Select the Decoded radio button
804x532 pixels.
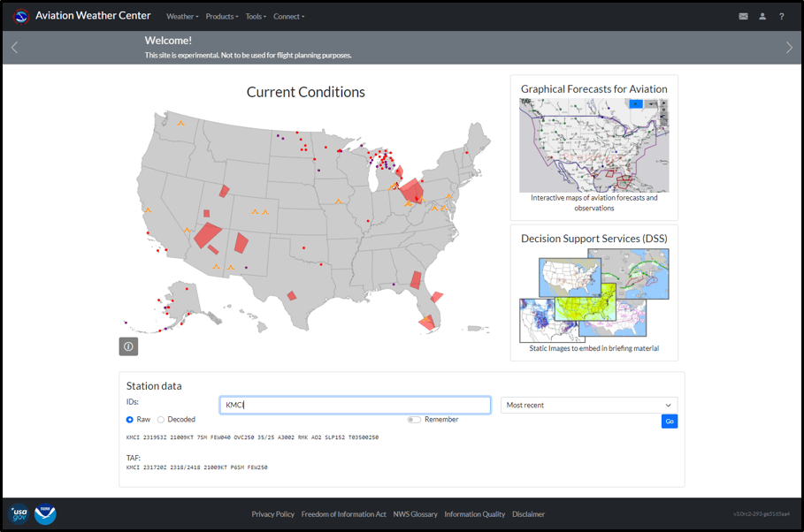coord(161,420)
